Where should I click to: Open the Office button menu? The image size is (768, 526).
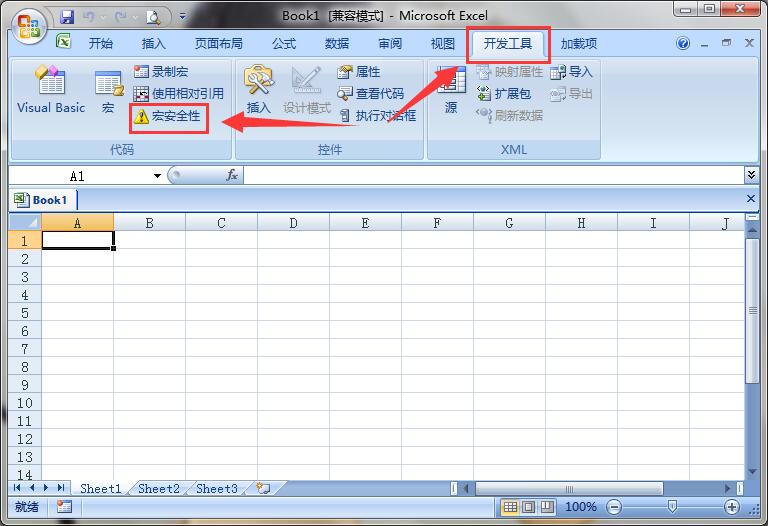29,26
